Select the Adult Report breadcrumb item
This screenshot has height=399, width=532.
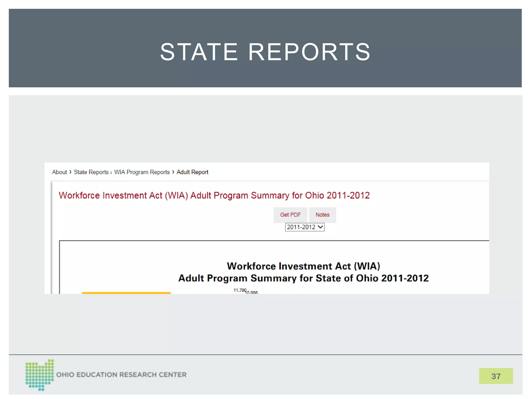192,172
